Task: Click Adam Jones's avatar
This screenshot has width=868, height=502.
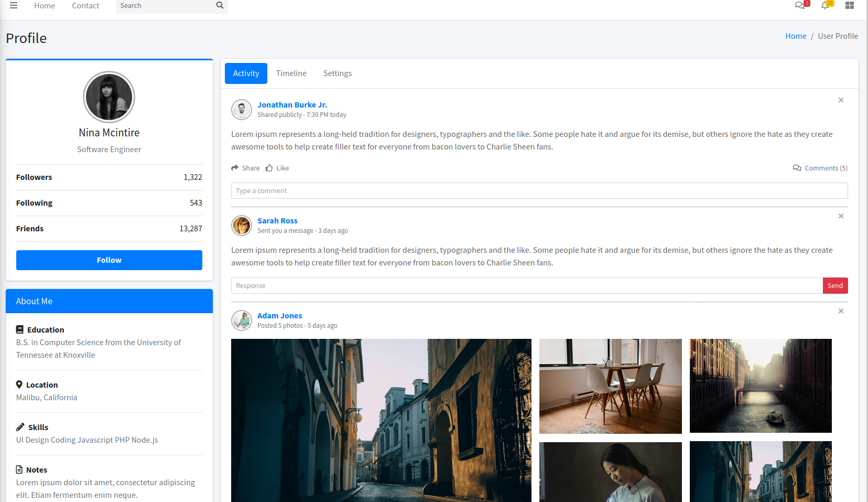Action: tap(242, 321)
